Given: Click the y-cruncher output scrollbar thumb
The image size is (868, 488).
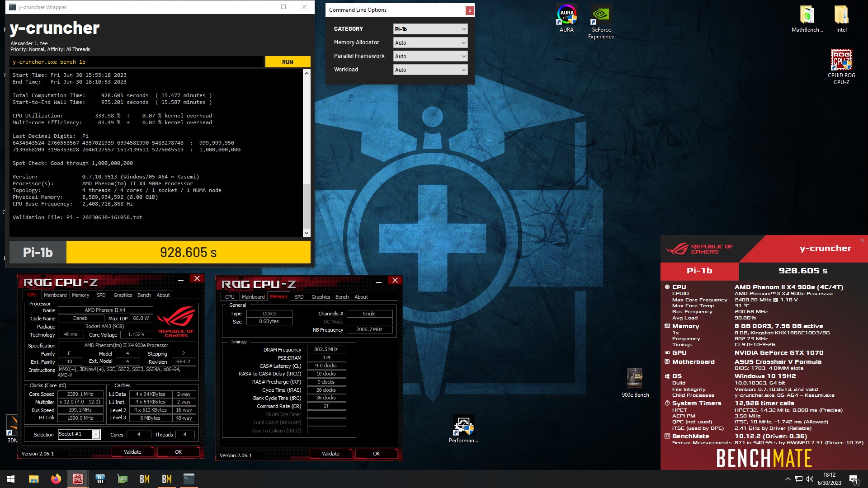Looking at the screenshot, I should tap(307, 206).
